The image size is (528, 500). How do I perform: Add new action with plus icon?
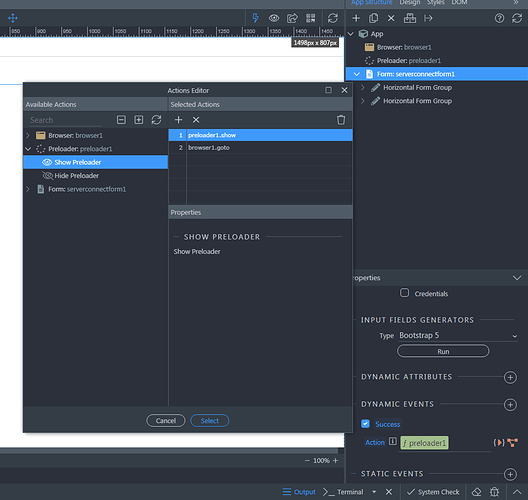[x=178, y=120]
